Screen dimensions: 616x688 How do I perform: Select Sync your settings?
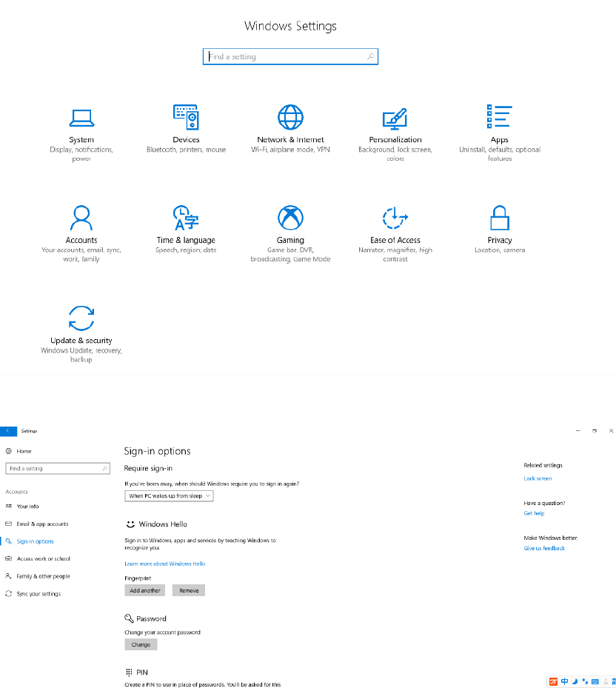33,594
